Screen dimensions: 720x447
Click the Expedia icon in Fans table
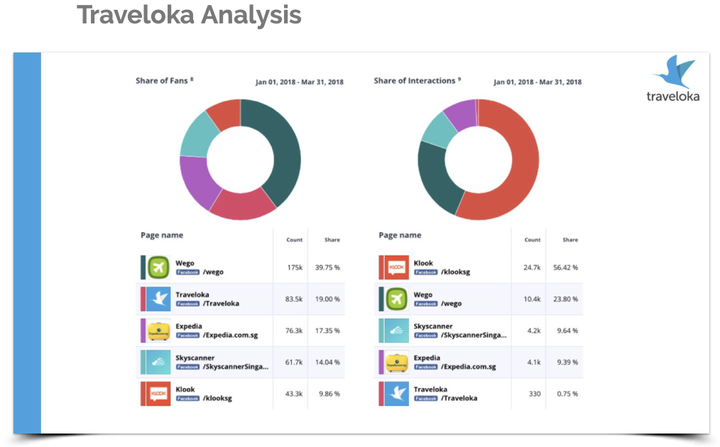(158, 331)
